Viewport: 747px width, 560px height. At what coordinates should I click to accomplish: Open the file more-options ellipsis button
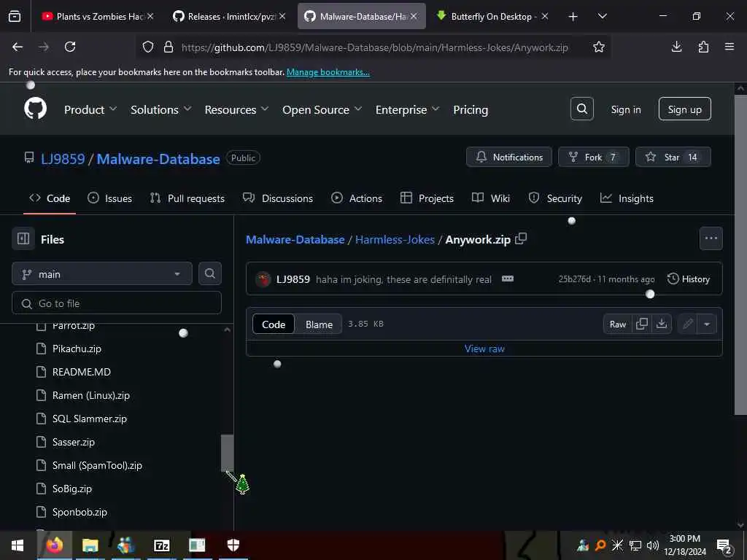click(x=711, y=238)
